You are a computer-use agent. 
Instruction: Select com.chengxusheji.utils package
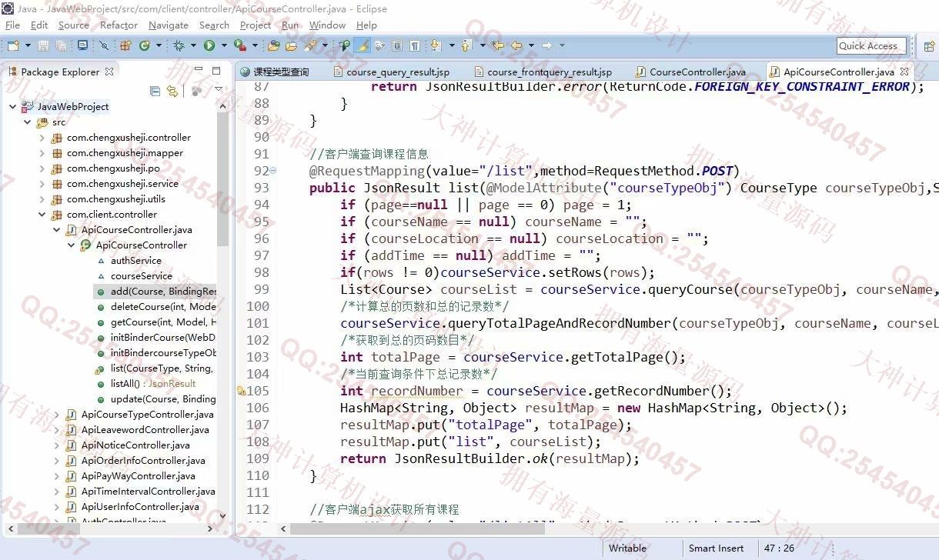pyautogui.click(x=108, y=199)
